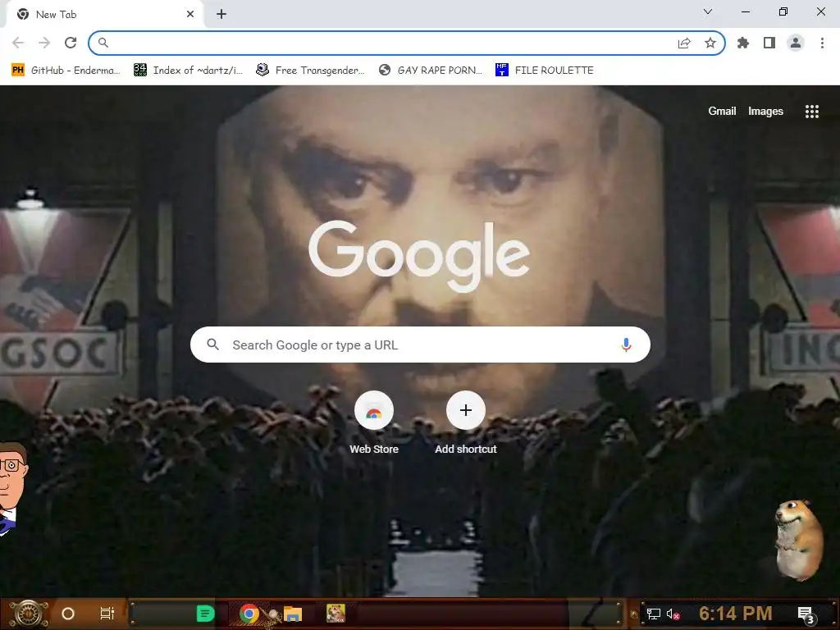840x630 pixels.
Task: Open the Google apps grid
Action: point(811,111)
